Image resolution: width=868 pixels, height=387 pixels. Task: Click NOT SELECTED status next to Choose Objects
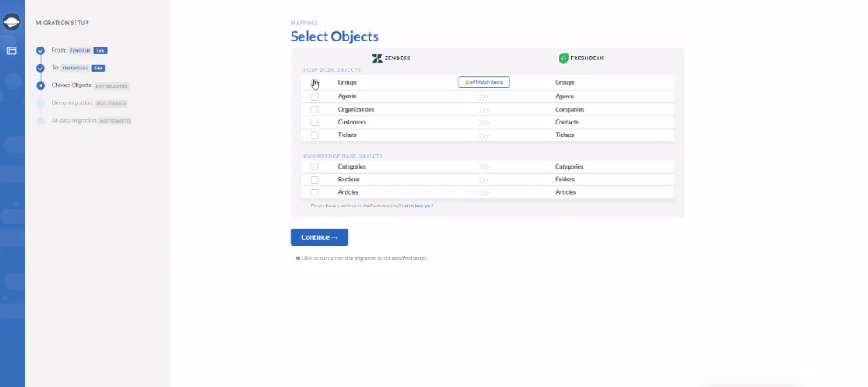[x=111, y=86]
